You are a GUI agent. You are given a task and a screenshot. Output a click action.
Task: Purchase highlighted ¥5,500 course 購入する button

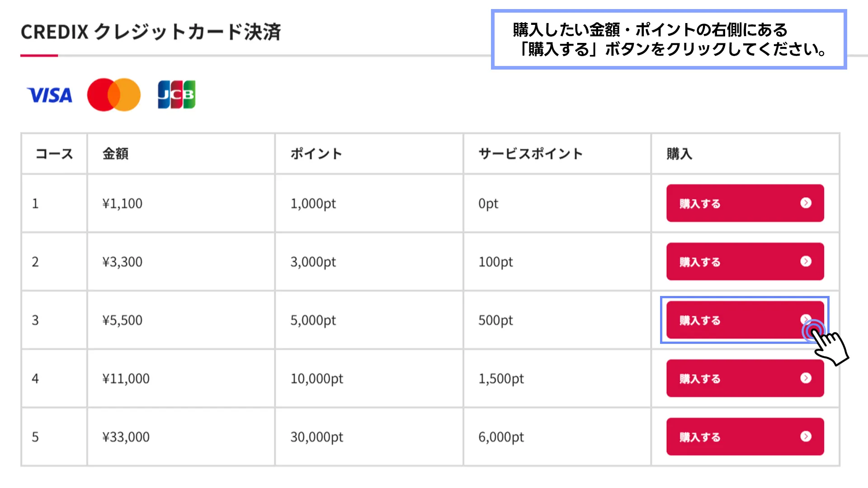[745, 320]
